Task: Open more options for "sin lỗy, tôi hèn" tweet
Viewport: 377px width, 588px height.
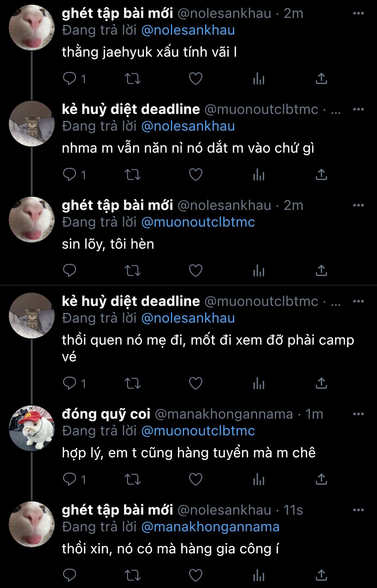Action: click(x=358, y=205)
